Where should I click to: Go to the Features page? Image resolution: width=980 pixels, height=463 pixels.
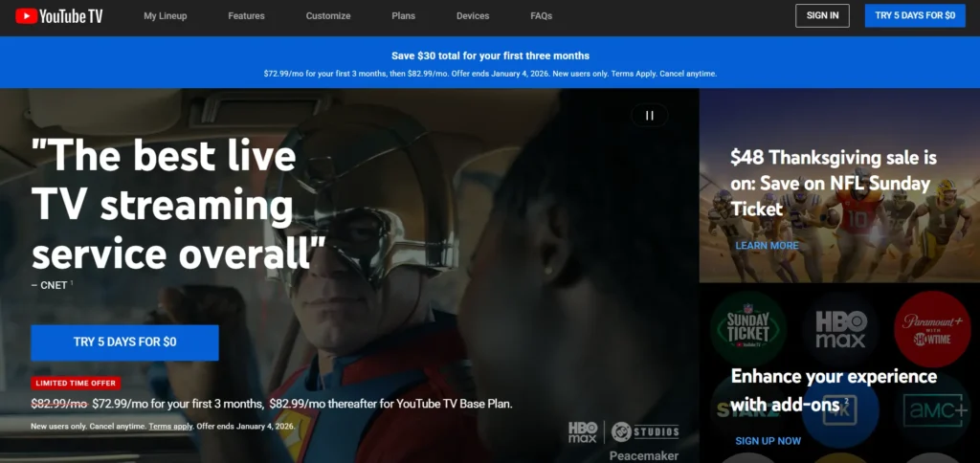[x=246, y=16]
